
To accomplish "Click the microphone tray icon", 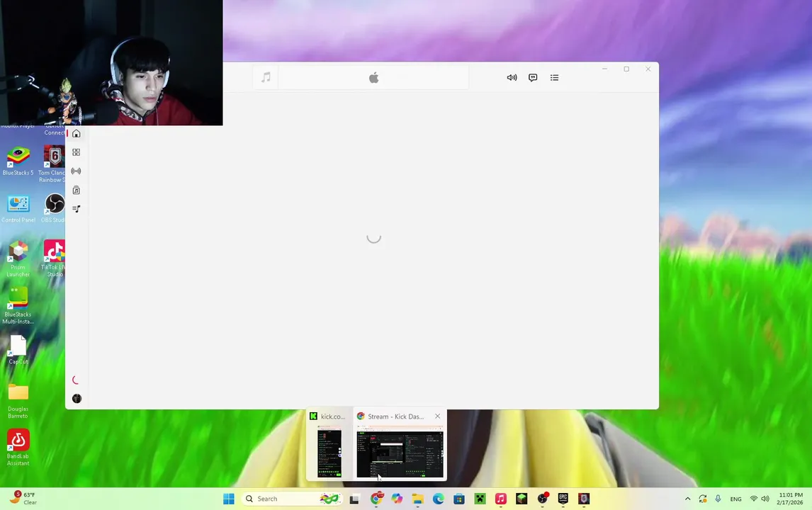I will [718, 499].
